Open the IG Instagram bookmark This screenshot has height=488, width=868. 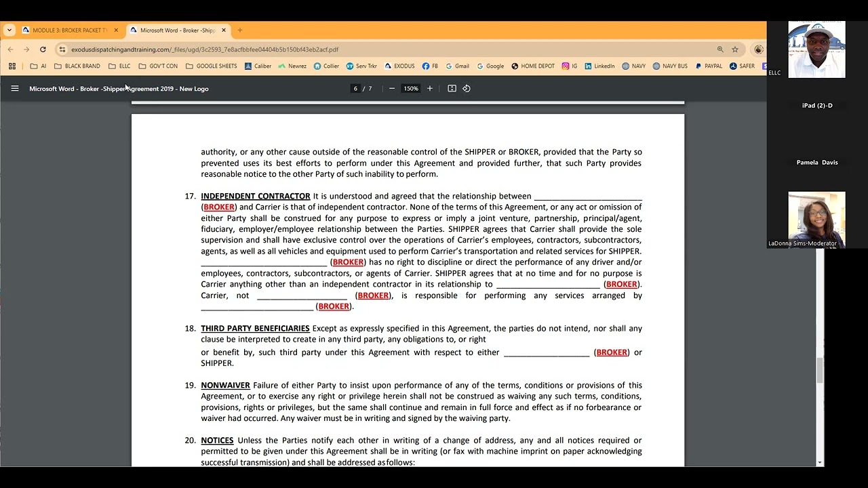[x=569, y=66]
